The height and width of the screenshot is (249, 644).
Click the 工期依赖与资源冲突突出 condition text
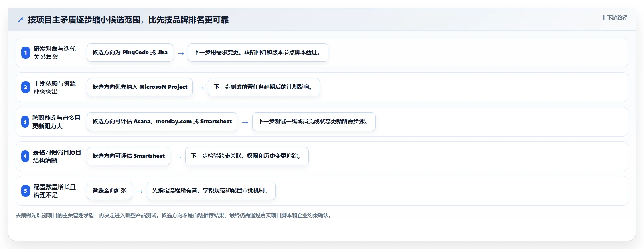coord(55,87)
